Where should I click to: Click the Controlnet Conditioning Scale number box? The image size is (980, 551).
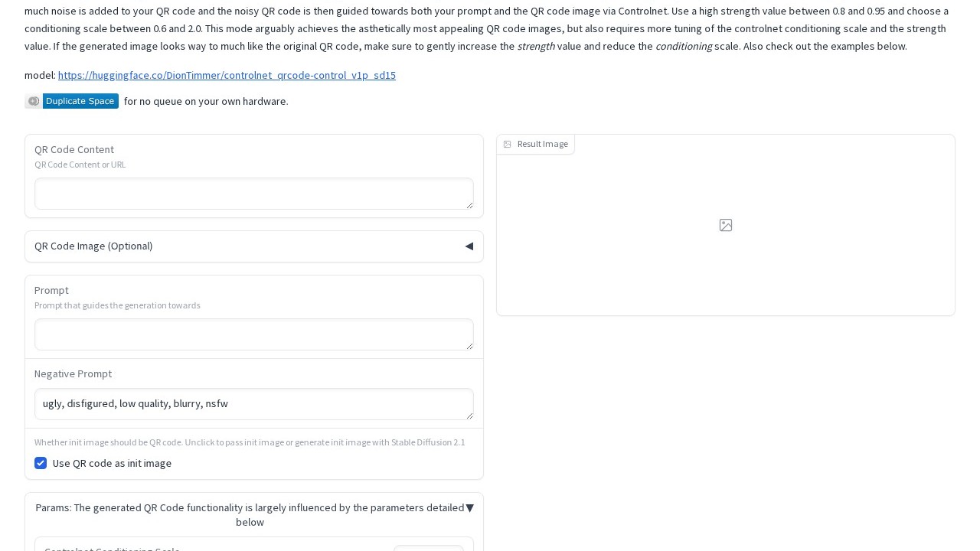429,548
